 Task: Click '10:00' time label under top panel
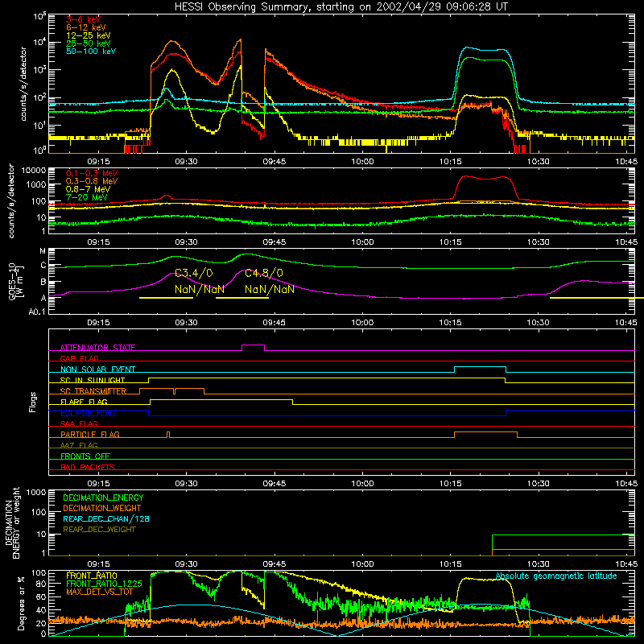(362, 162)
